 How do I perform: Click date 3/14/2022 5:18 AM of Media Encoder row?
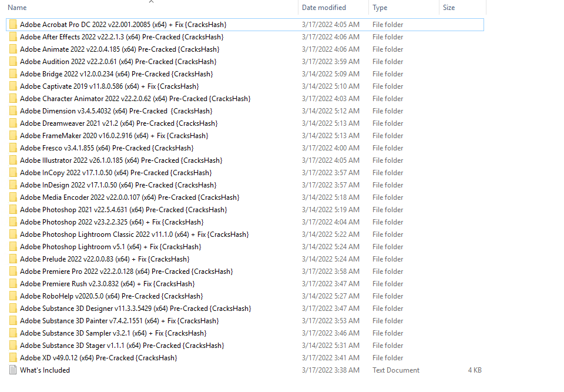point(331,197)
